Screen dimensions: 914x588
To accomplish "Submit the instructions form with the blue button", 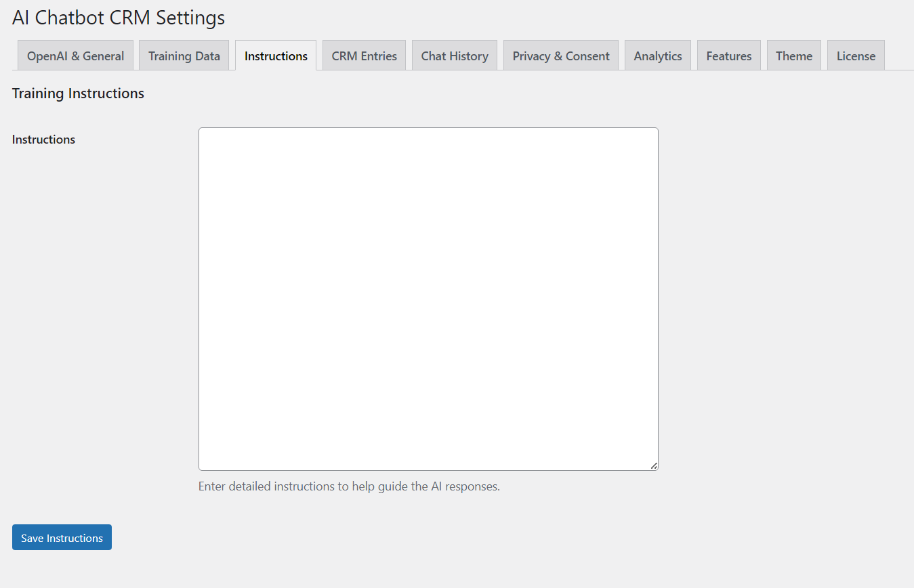I will pyautogui.click(x=62, y=538).
